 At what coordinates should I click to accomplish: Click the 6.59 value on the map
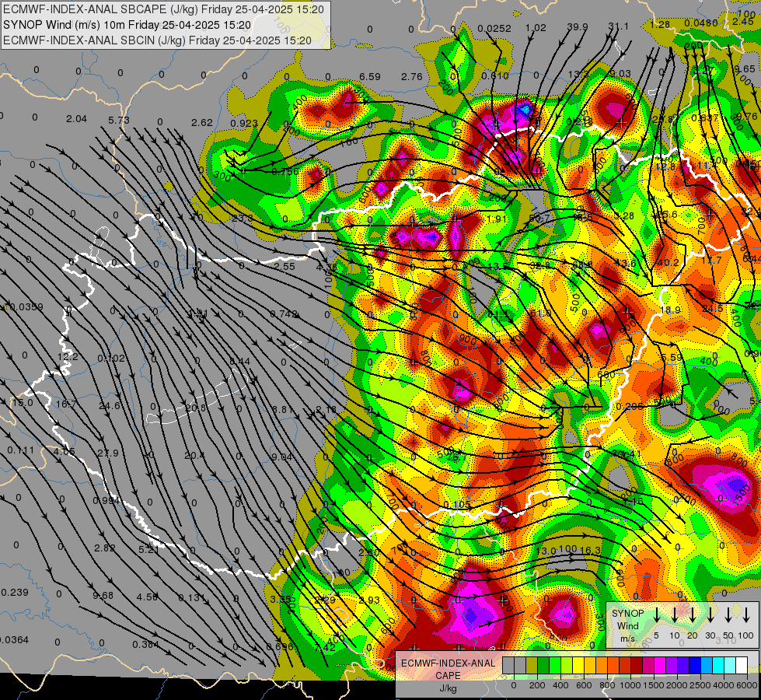click(370, 77)
